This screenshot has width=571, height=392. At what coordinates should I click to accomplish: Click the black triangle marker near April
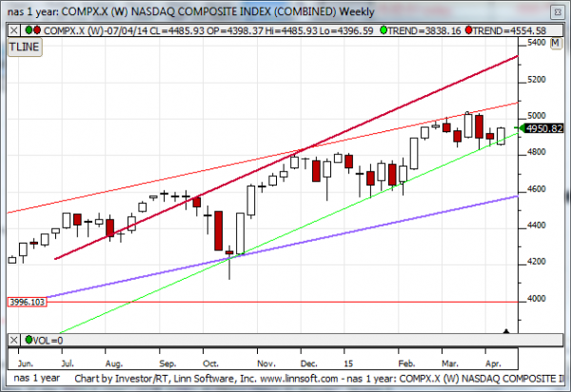506,331
